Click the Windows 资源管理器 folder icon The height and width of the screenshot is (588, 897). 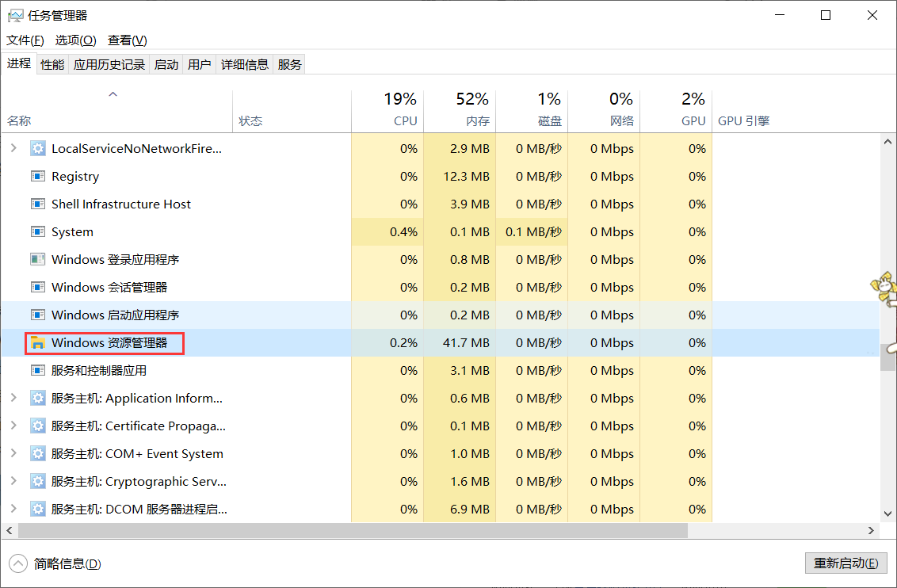click(x=38, y=342)
